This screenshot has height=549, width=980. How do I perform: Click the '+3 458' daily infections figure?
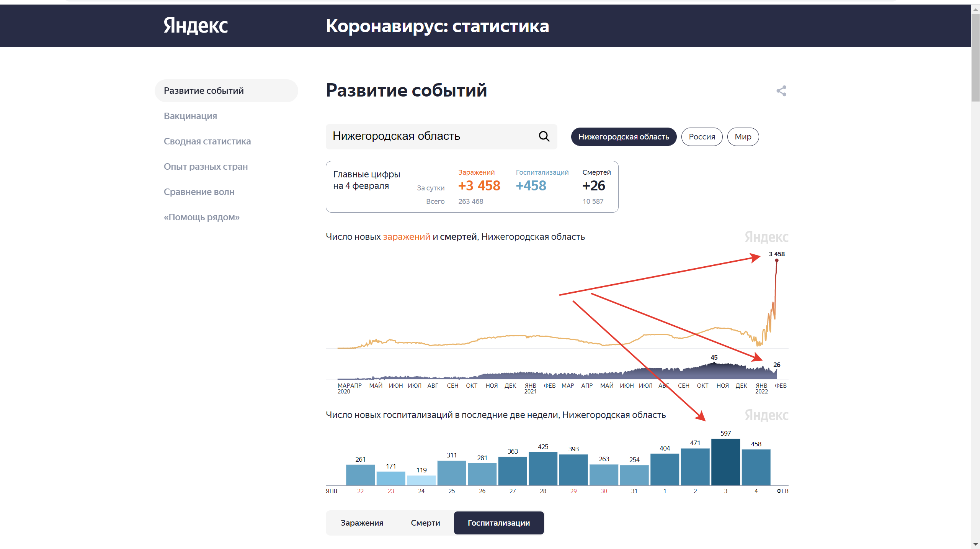pyautogui.click(x=479, y=186)
